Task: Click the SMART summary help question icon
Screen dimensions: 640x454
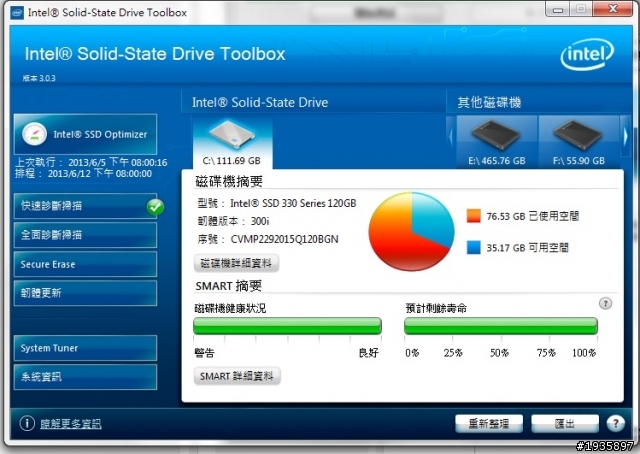Action: pos(605,303)
